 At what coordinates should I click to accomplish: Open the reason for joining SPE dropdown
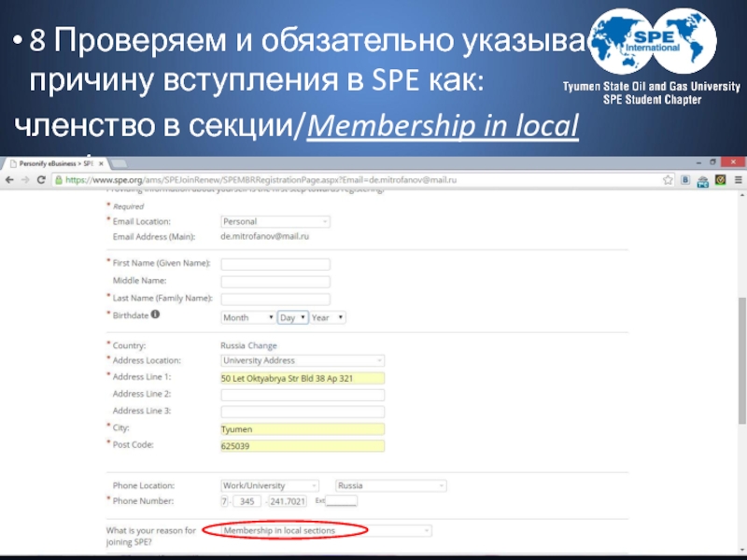pos(326,530)
